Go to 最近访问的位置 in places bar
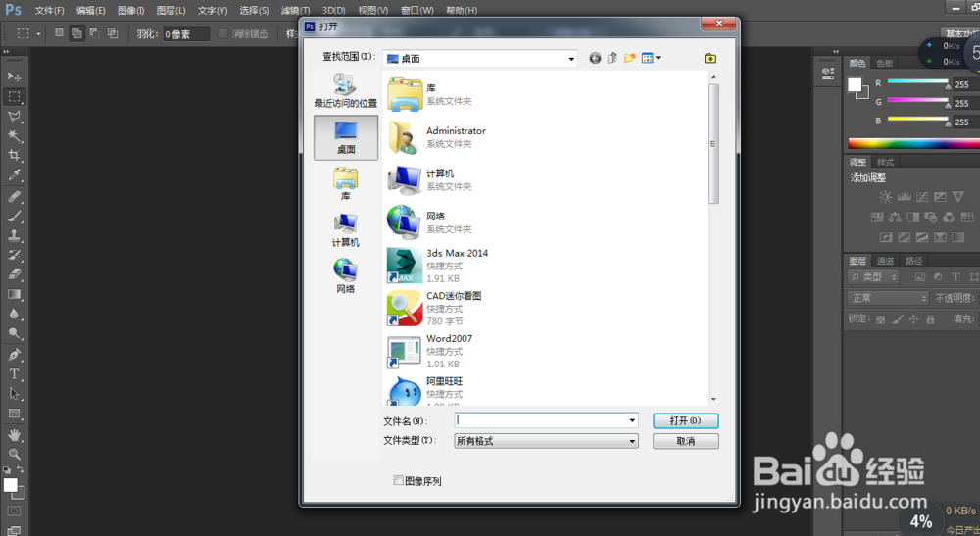Image resolution: width=980 pixels, height=536 pixels. (346, 91)
